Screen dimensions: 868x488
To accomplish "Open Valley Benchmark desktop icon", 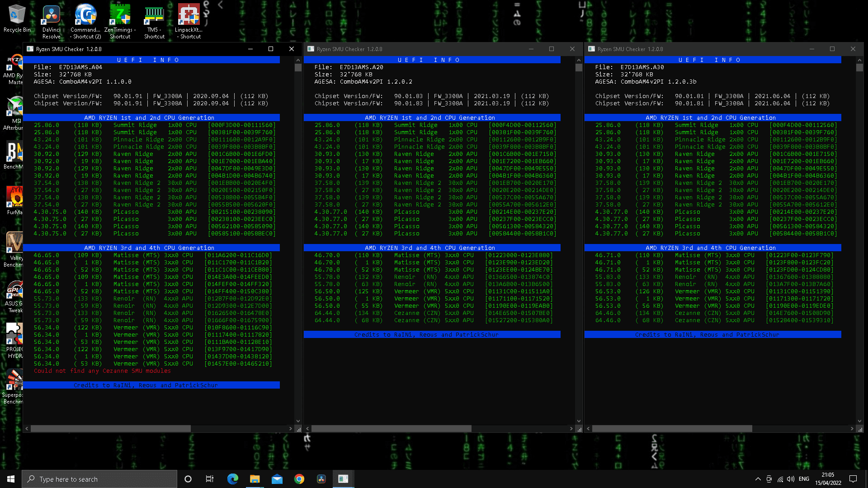I will (14, 249).
